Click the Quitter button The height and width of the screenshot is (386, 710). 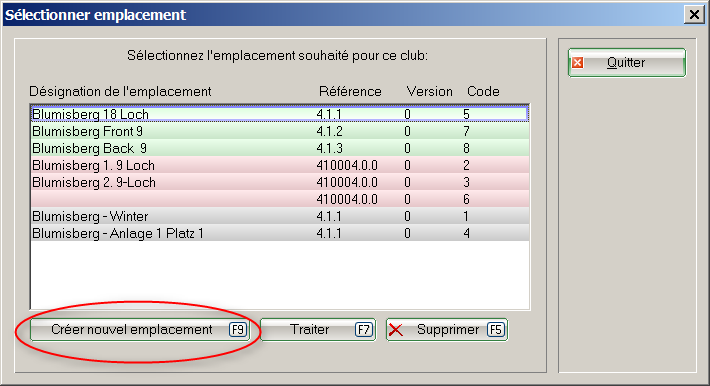pyautogui.click(x=627, y=63)
